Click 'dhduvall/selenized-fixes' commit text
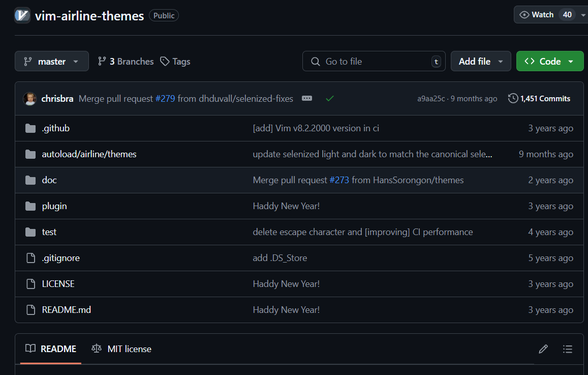The width and height of the screenshot is (588, 375). [245, 99]
